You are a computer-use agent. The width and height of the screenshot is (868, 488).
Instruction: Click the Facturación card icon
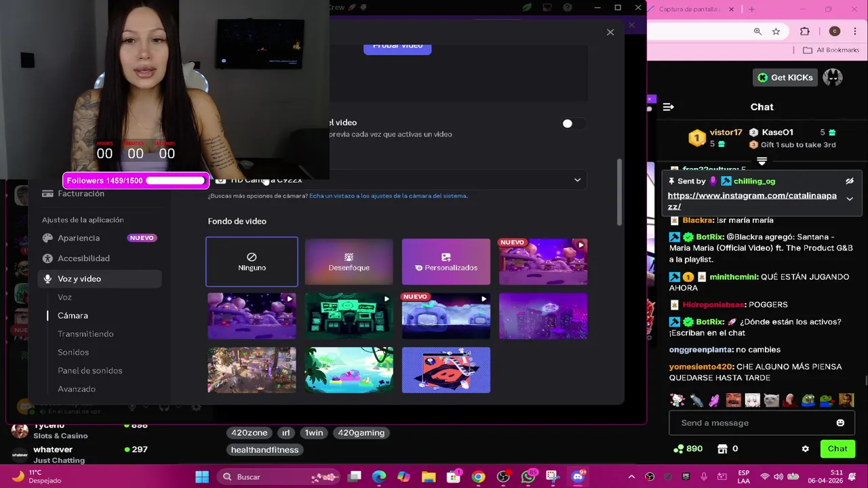47,194
